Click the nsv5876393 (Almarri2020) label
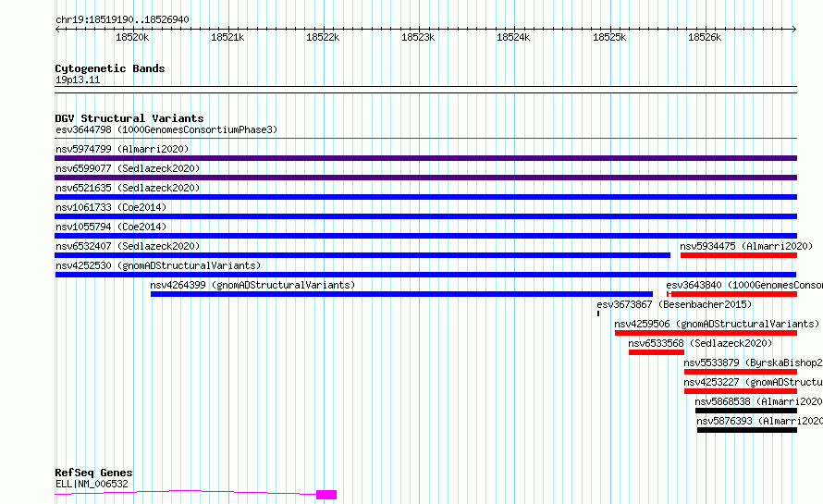 (x=759, y=421)
